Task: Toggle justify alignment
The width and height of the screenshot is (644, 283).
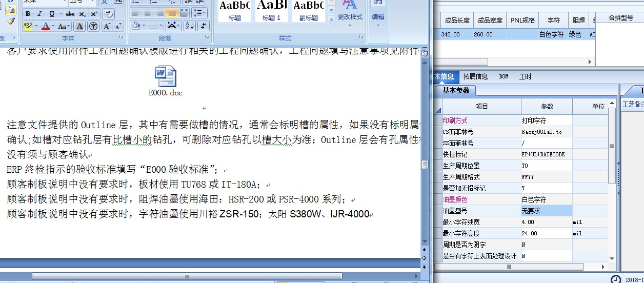Action: point(172,13)
